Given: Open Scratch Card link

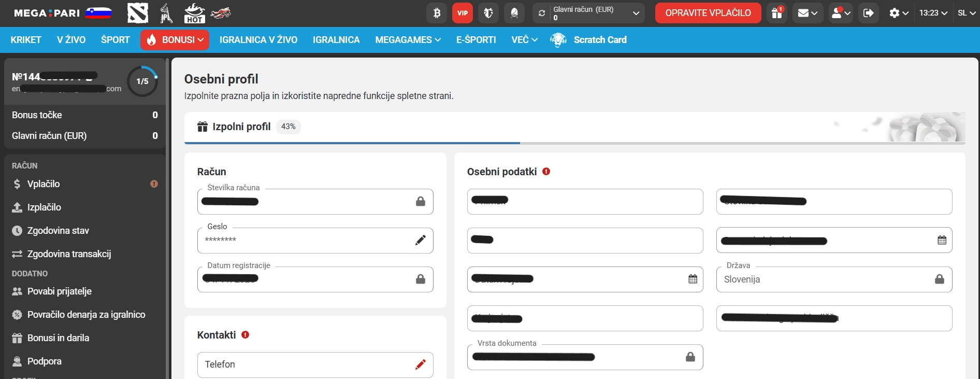Looking at the screenshot, I should pyautogui.click(x=600, y=40).
